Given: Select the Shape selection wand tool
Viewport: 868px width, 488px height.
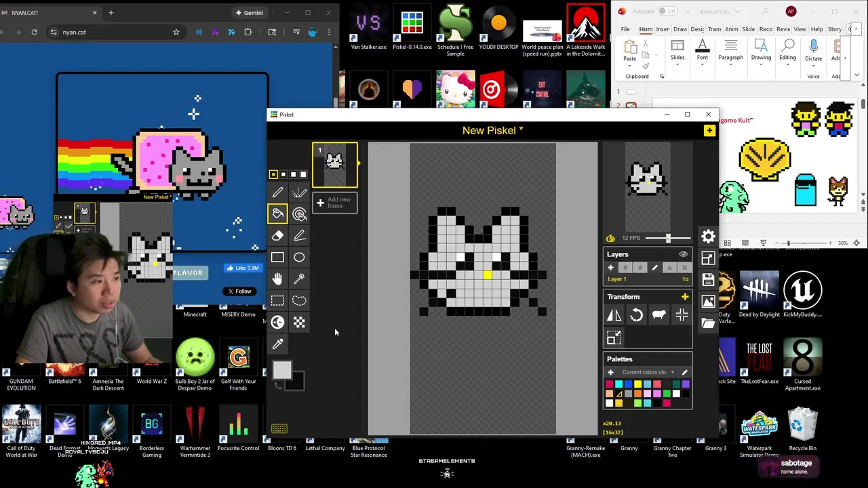Looking at the screenshot, I should 299,279.
